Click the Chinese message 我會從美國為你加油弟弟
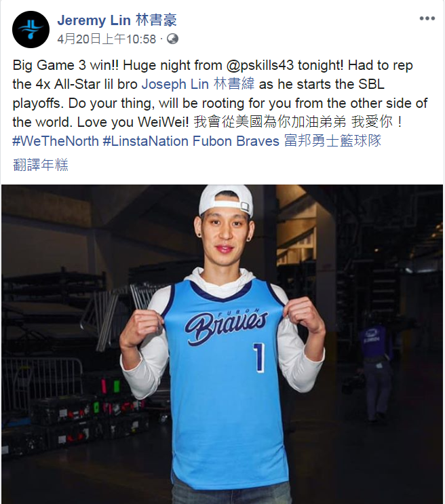Screen dimensions: 445x504 pyautogui.click(x=270, y=122)
